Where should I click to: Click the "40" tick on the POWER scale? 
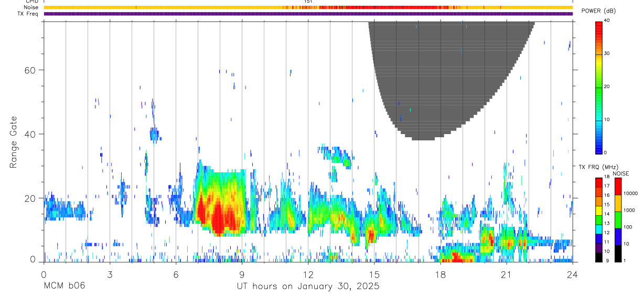(607, 21)
